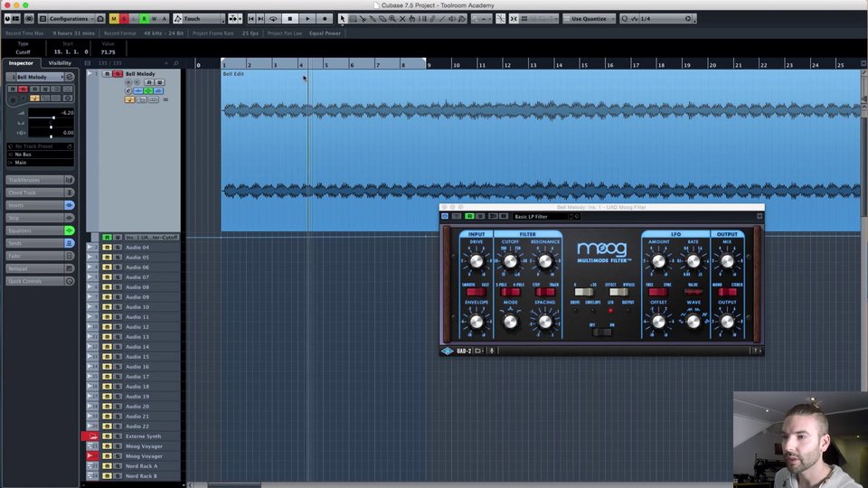The image size is (868, 488).
Task: Open the Sends inspector section
Action: click(x=35, y=243)
